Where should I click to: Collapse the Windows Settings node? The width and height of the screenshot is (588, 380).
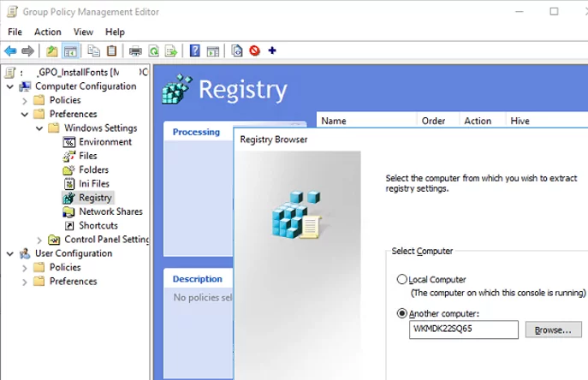(39, 128)
